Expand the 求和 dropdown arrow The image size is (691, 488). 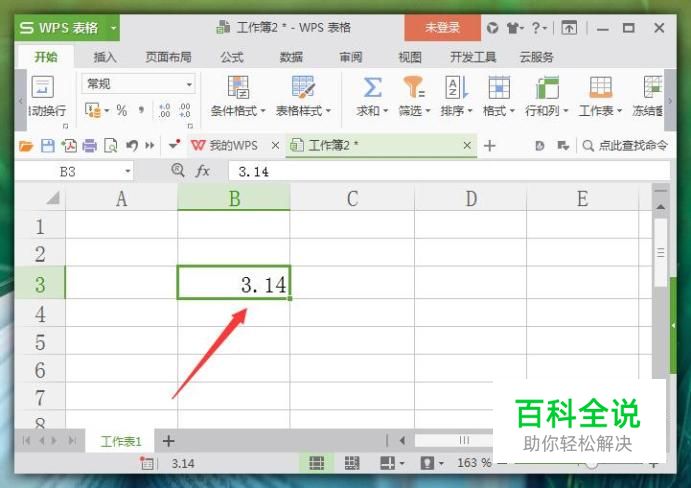click(x=386, y=111)
